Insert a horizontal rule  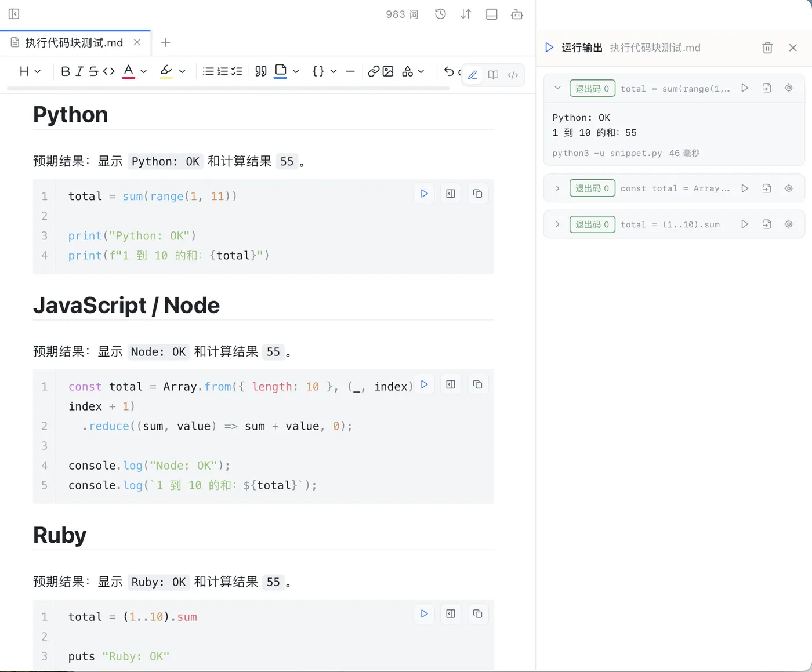[350, 71]
